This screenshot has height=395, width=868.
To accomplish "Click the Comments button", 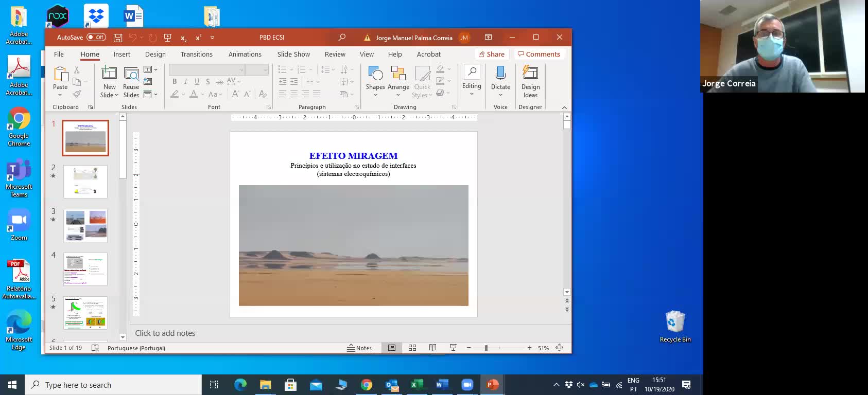I will (539, 54).
